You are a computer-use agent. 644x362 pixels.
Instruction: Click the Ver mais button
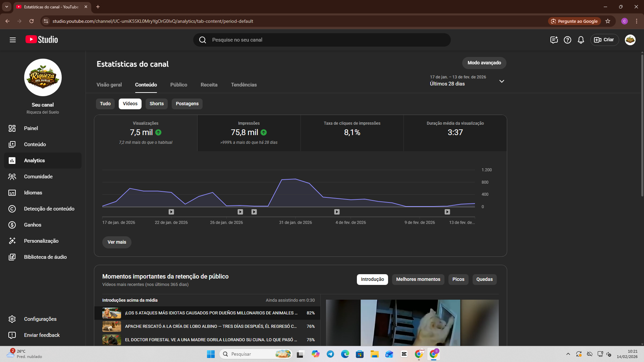coord(117,242)
